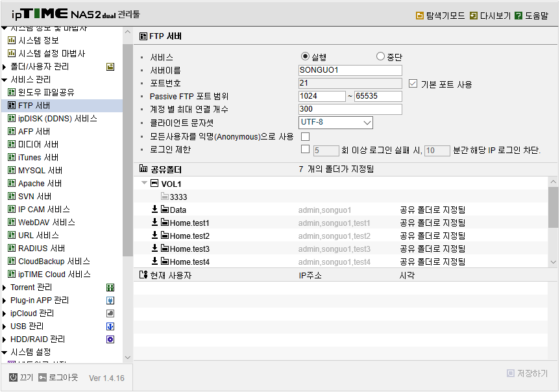Click HDD/RAID 관리 disk icon
The width and height of the screenshot is (560, 392).
(x=110, y=339)
